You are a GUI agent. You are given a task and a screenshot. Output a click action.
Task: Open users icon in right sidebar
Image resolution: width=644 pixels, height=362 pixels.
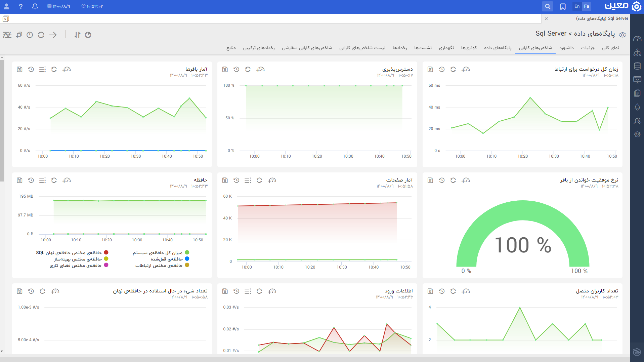point(637,121)
